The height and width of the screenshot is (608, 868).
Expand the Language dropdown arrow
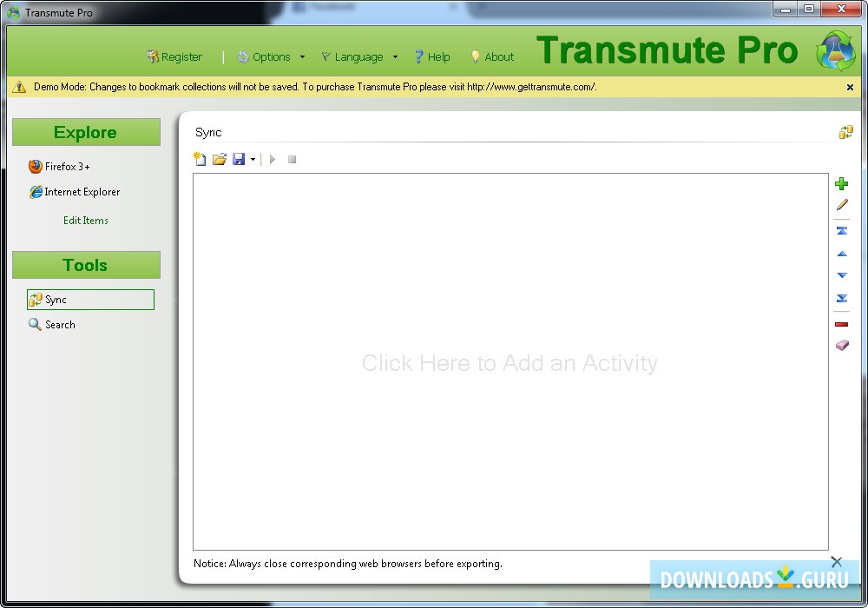point(395,56)
